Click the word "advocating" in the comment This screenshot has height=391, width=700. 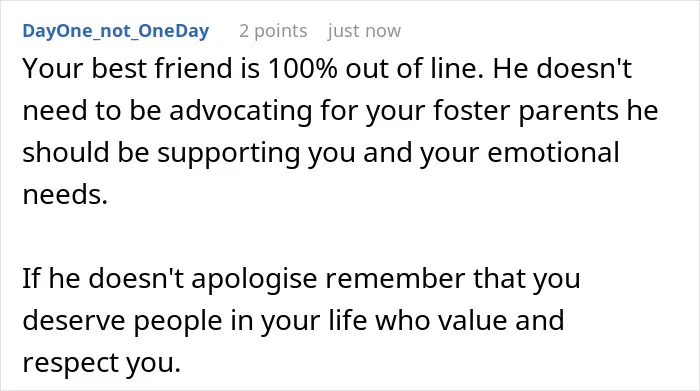[240, 111]
